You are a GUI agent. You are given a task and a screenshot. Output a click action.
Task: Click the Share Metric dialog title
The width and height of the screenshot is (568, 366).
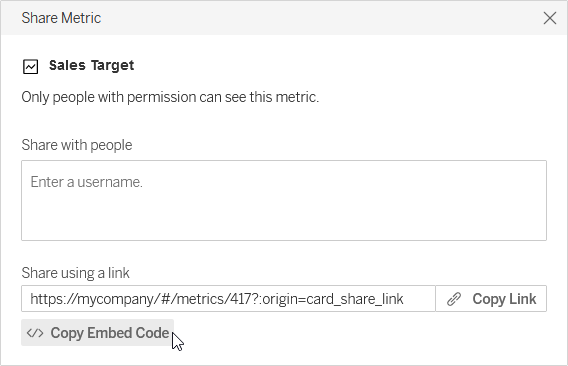click(x=61, y=18)
